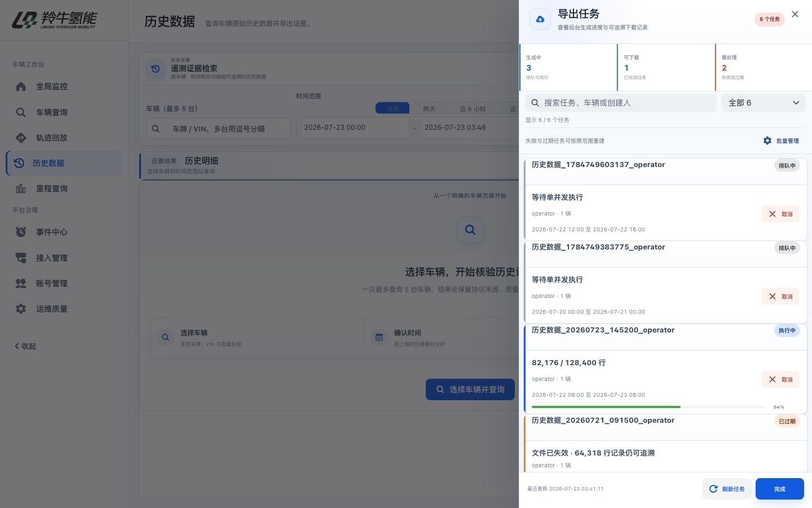Collapse the sidebar with 收起
The image size is (812, 508).
pos(25,346)
